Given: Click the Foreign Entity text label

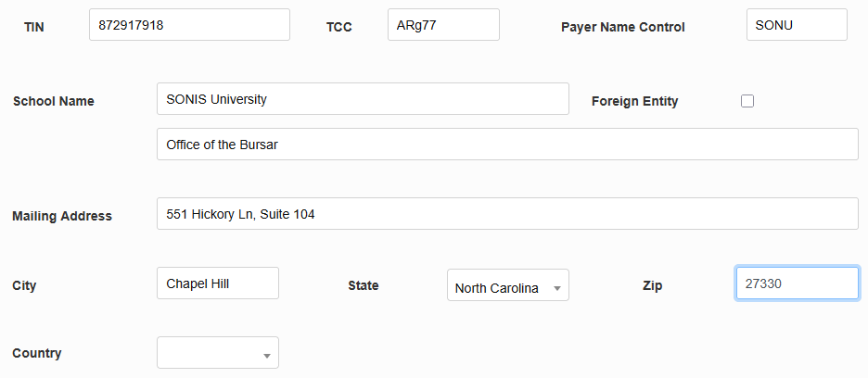Looking at the screenshot, I should pos(634,101).
